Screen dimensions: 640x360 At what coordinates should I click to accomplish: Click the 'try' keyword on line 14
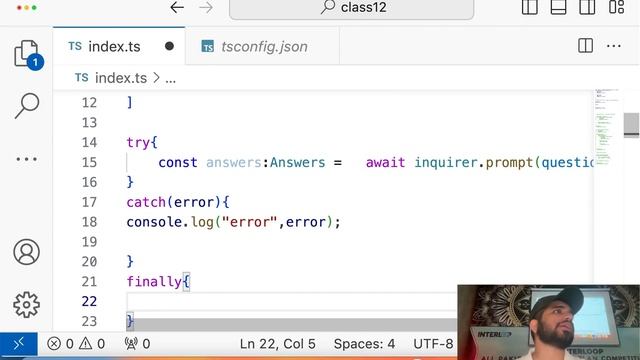pyautogui.click(x=138, y=143)
